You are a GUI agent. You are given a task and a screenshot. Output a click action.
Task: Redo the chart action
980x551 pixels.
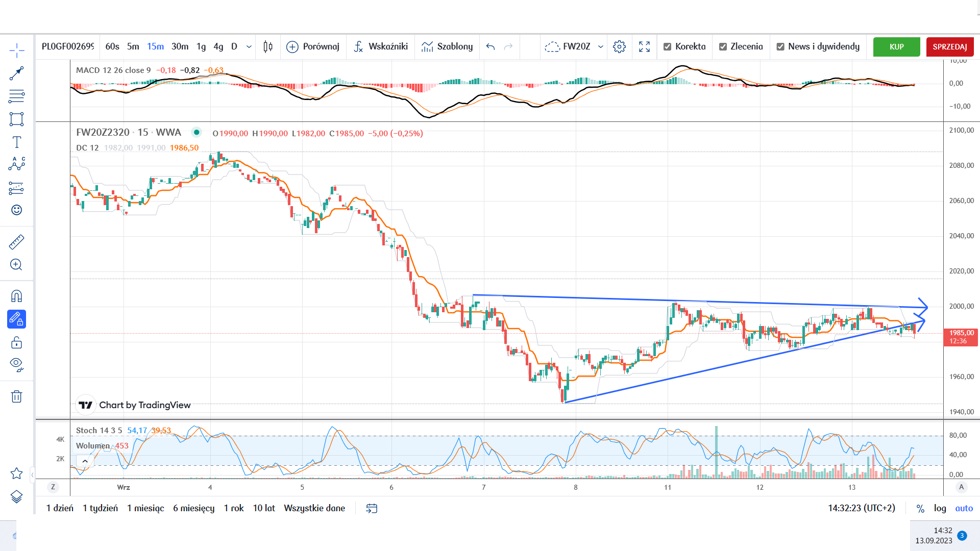click(508, 46)
